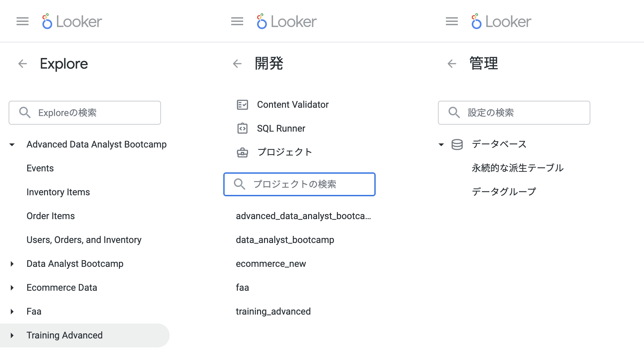Viewport: 644px width, 360px height.
Task: Click the leftmost Looker logo
Action: [71, 21]
